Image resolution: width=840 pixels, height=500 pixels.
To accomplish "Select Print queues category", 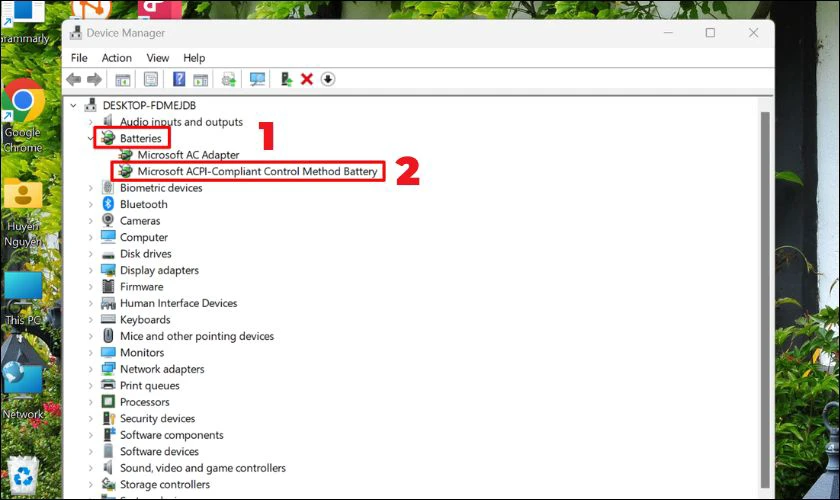I will [149, 386].
